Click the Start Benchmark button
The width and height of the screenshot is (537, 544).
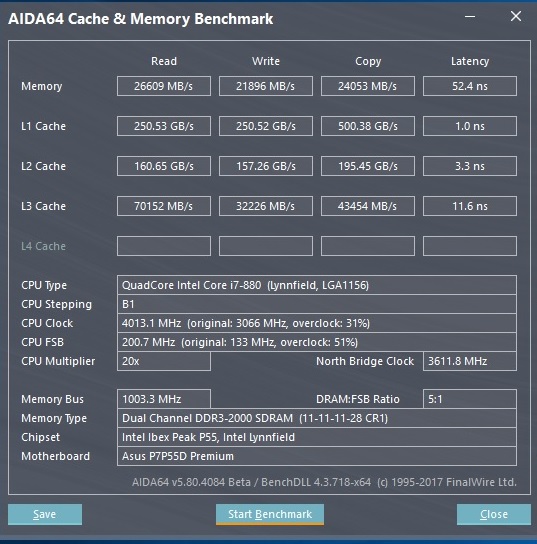point(270,514)
